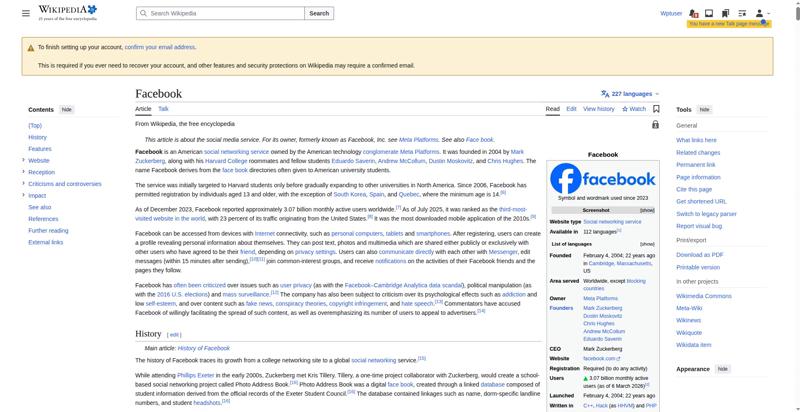This screenshot has height=412, width=800.
Task: Click the warning triangle icon in the banner
Action: coord(31,47)
